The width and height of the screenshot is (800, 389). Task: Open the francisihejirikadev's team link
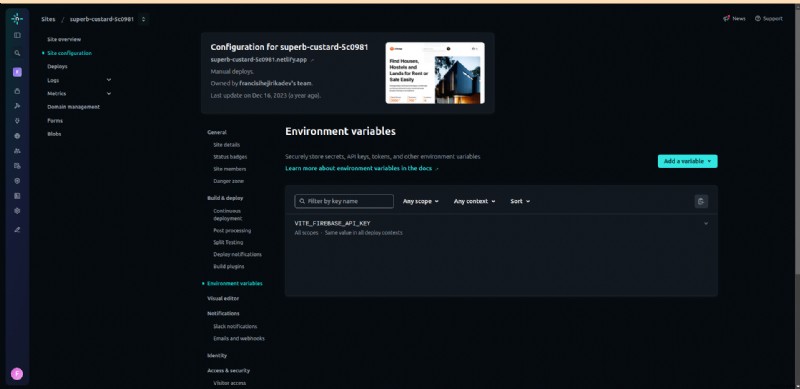(276, 83)
